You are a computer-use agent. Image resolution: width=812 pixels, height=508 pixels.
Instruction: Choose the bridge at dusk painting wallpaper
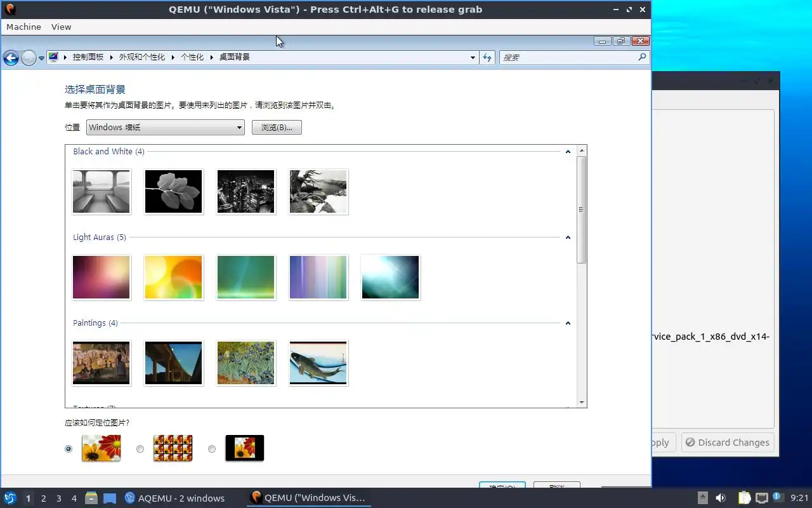coord(174,363)
